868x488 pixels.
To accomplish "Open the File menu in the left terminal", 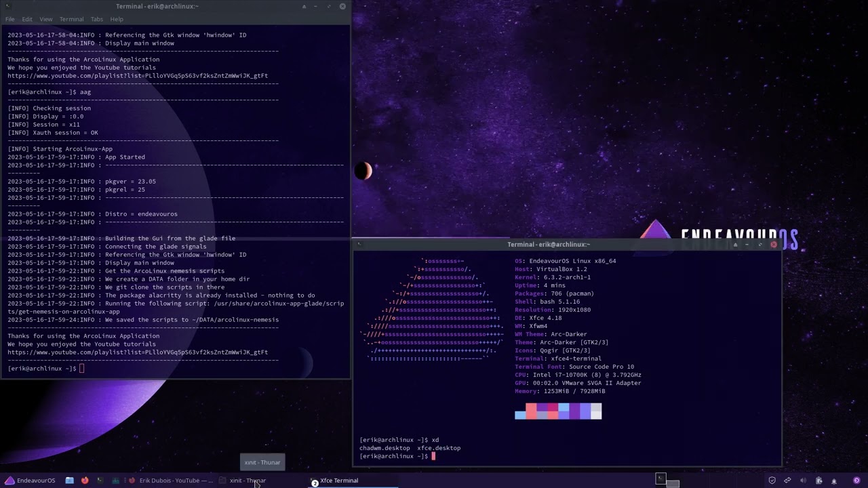I will (10, 19).
